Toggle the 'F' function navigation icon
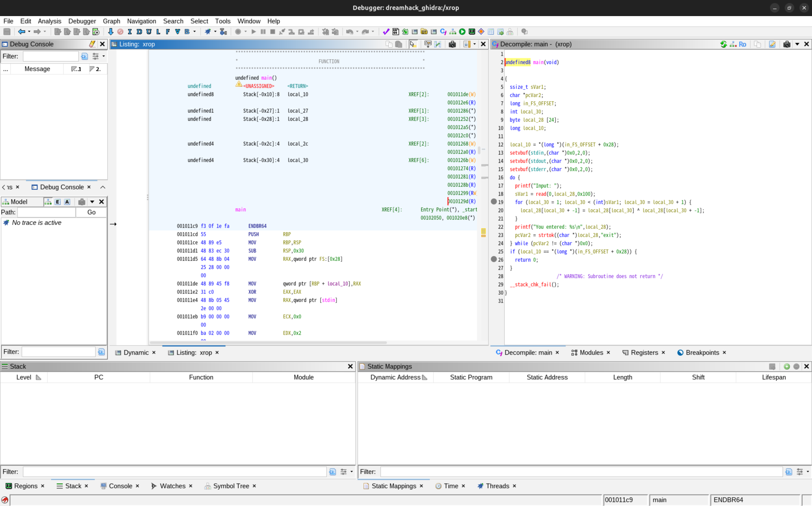The image size is (812, 506). 168,32
